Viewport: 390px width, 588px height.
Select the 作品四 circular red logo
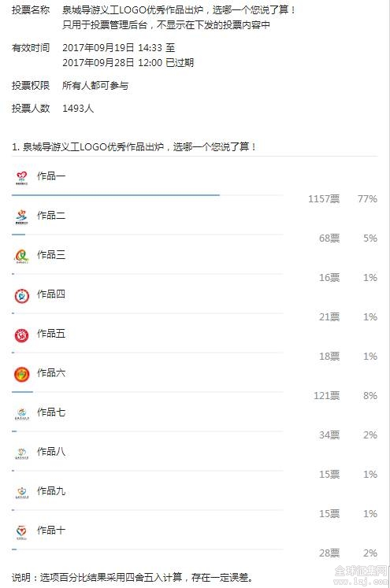22,295
